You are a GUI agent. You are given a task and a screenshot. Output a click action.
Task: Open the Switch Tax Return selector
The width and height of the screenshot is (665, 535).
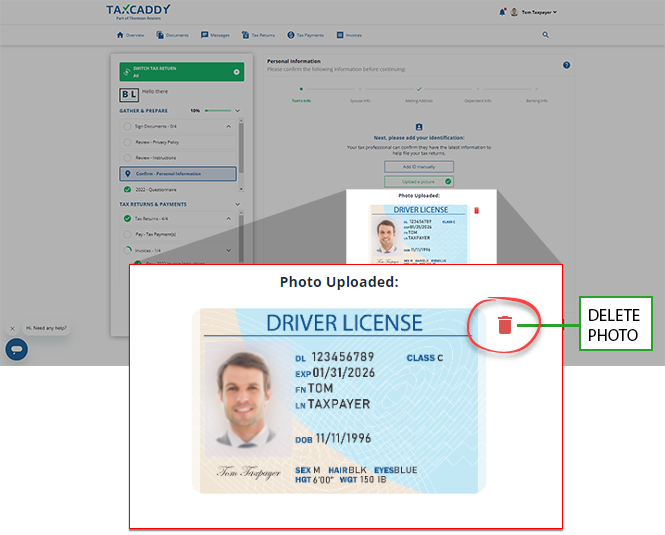(182, 72)
